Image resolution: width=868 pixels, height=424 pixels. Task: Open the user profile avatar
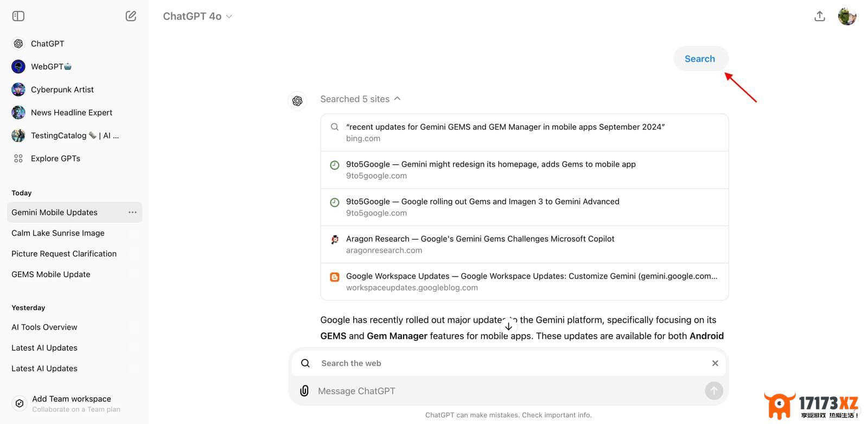click(x=847, y=16)
